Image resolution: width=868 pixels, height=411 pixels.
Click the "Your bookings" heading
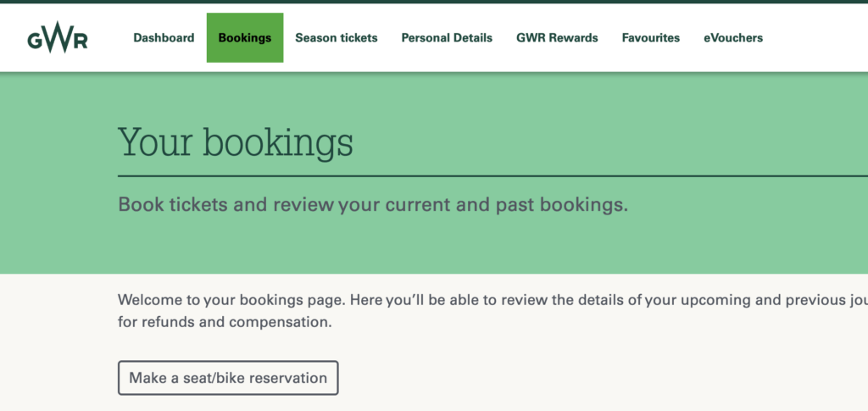point(236,142)
